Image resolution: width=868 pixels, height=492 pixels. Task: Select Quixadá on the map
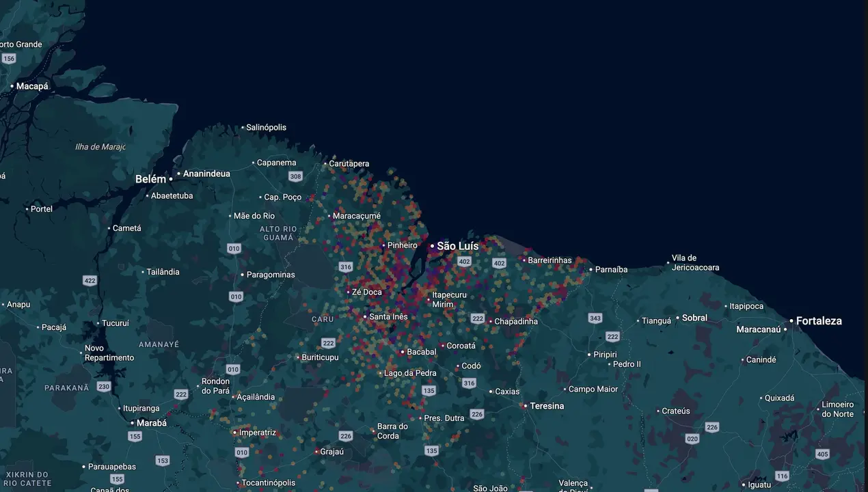[x=779, y=398]
